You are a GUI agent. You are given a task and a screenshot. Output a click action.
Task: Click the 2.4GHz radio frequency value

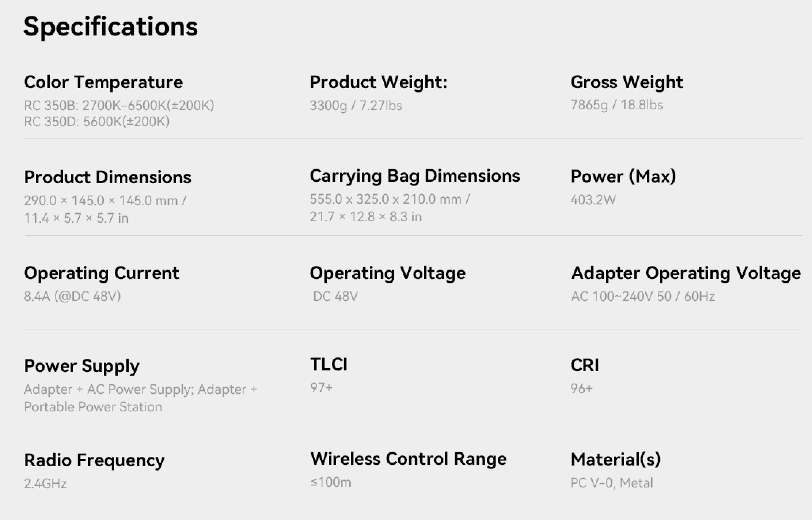[45, 483]
